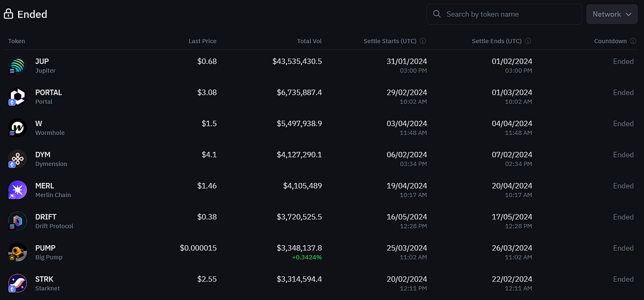Click the 22/02/2024 settle end date
Image resolution: width=644 pixels, height=300 pixels.
[x=512, y=279]
